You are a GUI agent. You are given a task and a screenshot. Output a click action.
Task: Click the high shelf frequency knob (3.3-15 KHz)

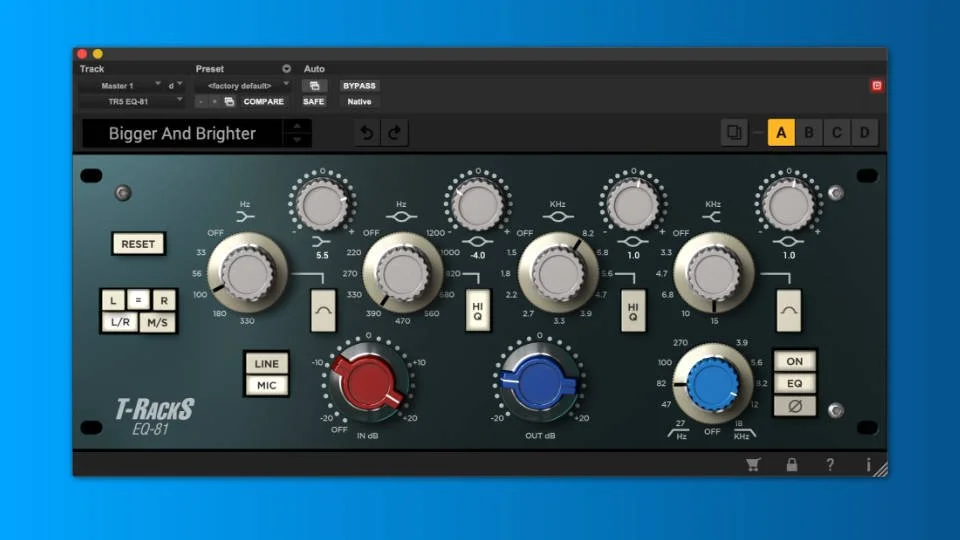(x=713, y=273)
